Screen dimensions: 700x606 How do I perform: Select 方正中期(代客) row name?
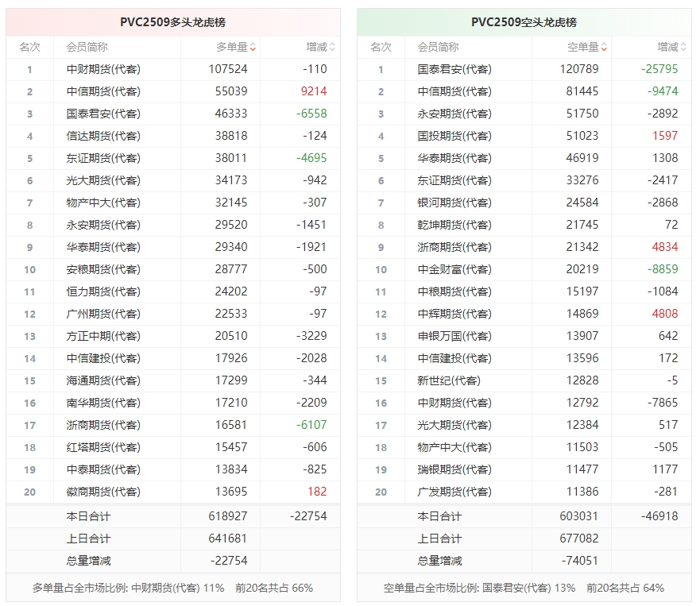pyautogui.click(x=103, y=336)
